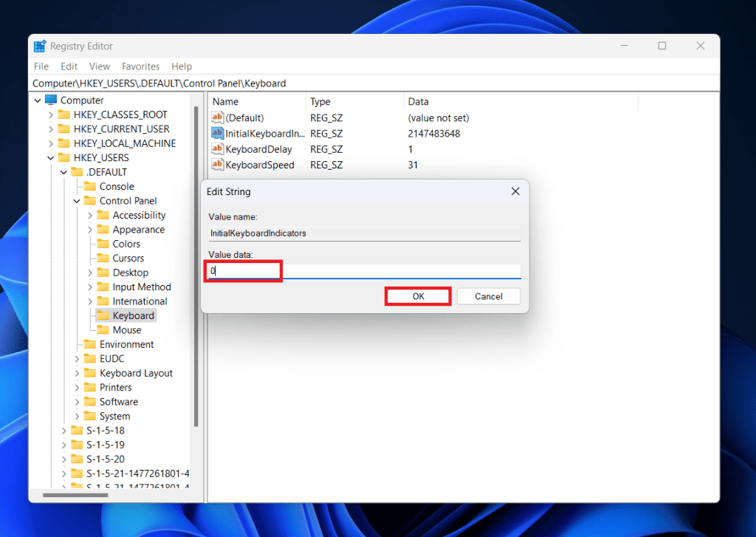This screenshot has width=756, height=537.
Task: Select the (Default) value icon
Action: [x=218, y=117]
